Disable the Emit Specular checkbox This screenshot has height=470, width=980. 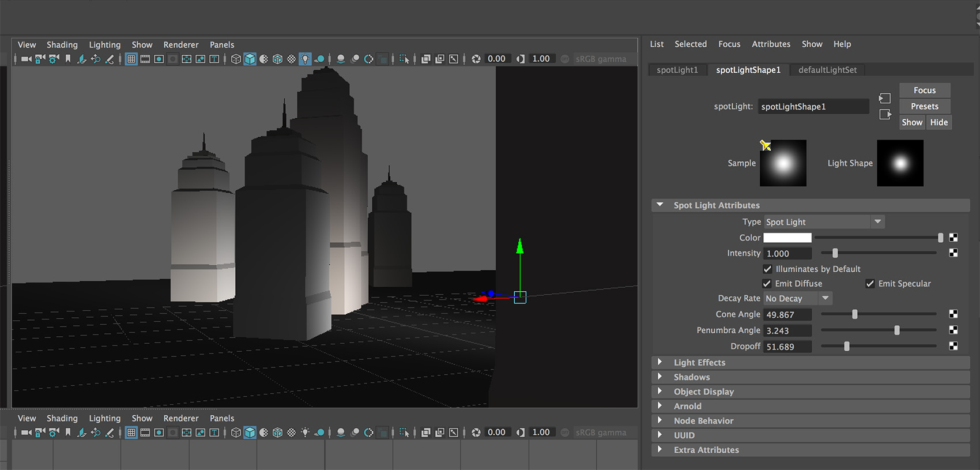[x=870, y=284]
